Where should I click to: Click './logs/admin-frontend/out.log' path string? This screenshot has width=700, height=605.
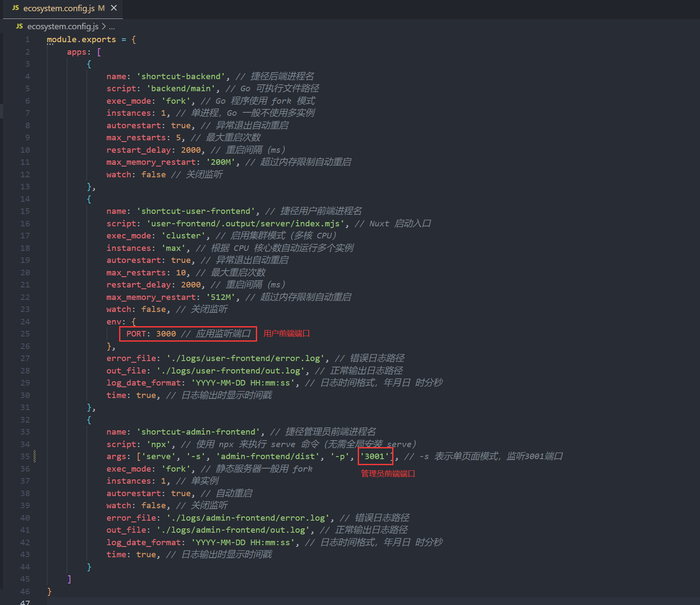233,530
